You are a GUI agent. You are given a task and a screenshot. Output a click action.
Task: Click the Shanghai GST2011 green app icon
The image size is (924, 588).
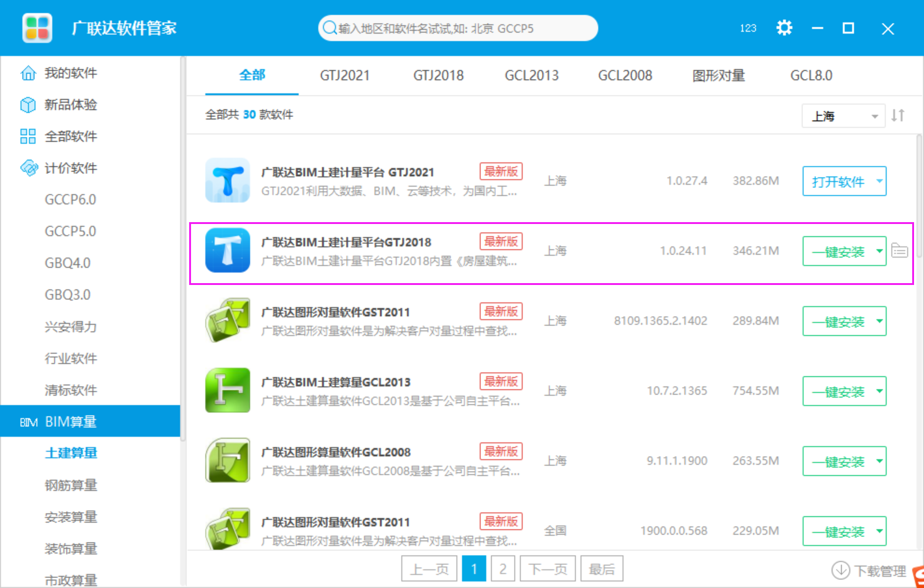pyautogui.click(x=228, y=320)
